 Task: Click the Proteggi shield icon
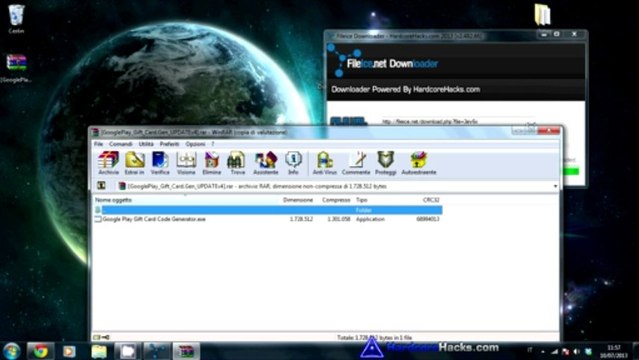pyautogui.click(x=386, y=163)
